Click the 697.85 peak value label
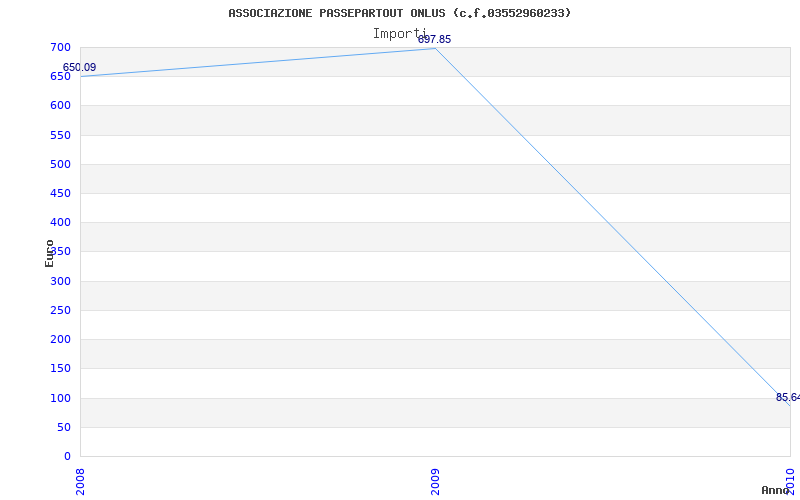Screen dimensions: 800x500 pyautogui.click(x=434, y=39)
